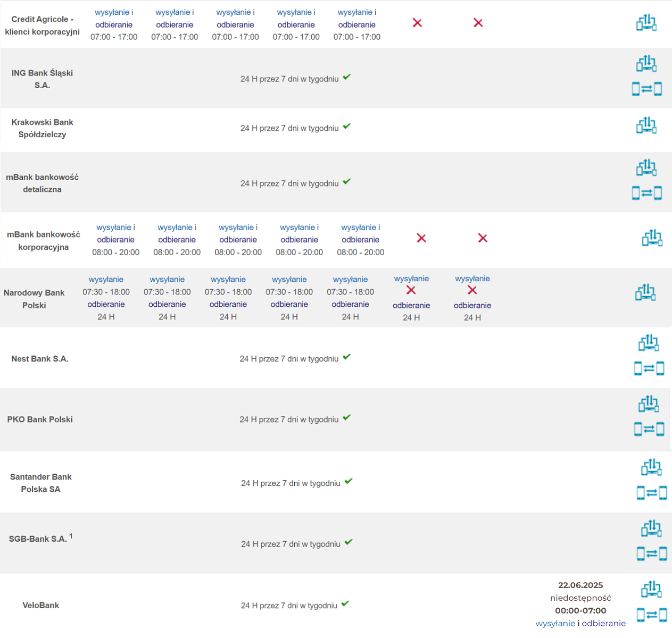Click 'Santander Bank Polska SA' bank name

41,483
